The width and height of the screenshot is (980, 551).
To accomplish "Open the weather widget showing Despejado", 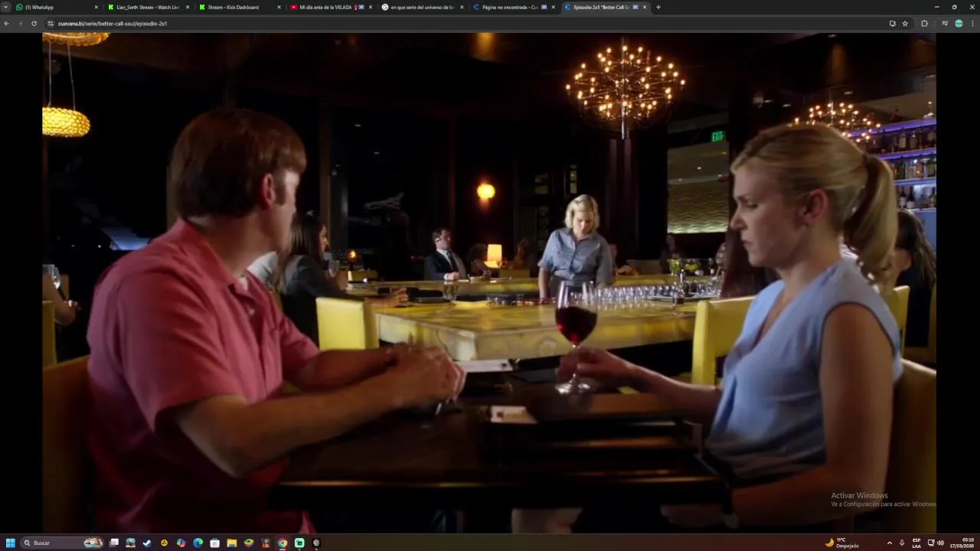I will [842, 543].
